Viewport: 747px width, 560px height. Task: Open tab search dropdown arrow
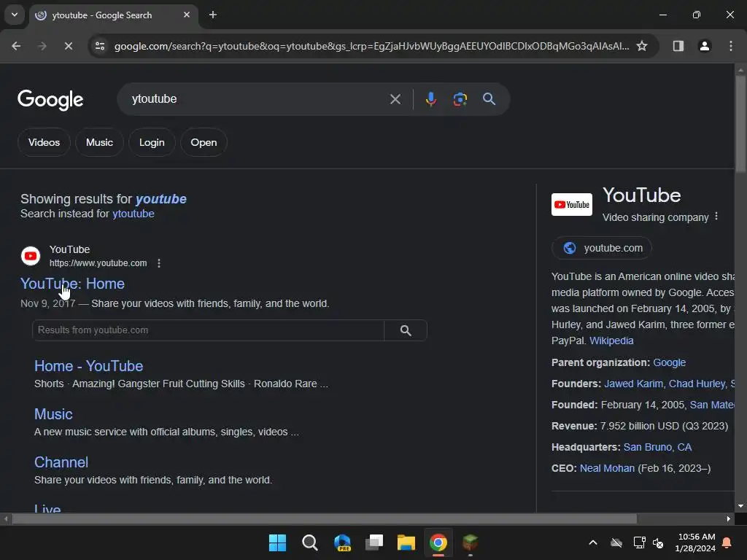[15, 15]
